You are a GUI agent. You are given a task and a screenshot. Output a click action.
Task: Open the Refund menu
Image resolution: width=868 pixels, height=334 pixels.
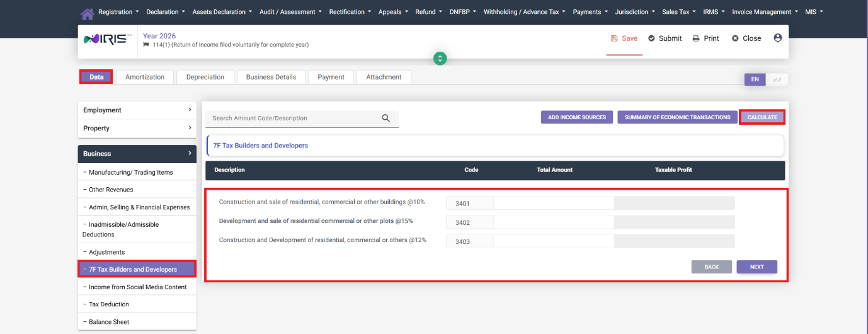click(x=429, y=12)
